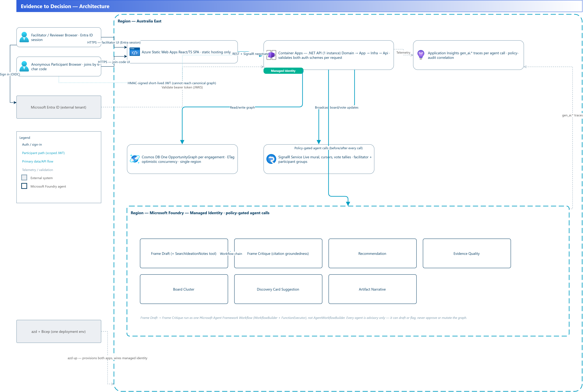Screen dimensions: 583x392
Task: Click the 'REST + SignalR negotiate' label
Action: [250, 54]
